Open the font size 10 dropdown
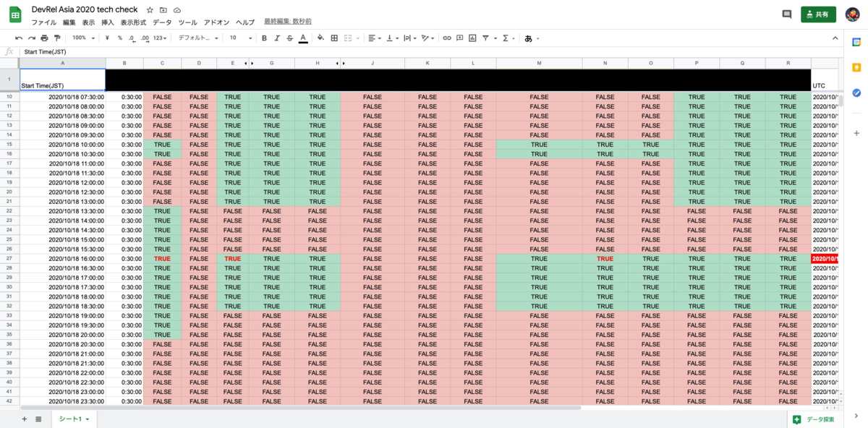 (241, 38)
